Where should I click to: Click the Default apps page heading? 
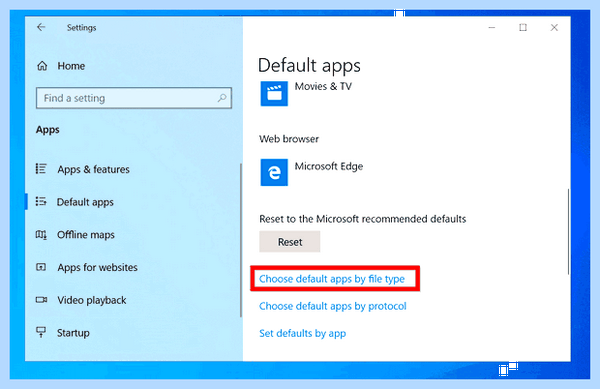point(309,65)
